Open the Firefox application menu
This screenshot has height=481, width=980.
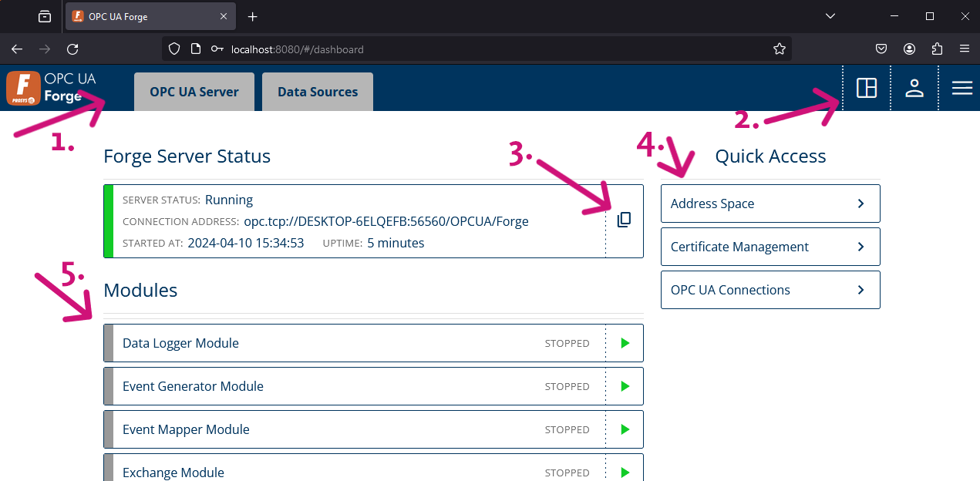click(965, 49)
